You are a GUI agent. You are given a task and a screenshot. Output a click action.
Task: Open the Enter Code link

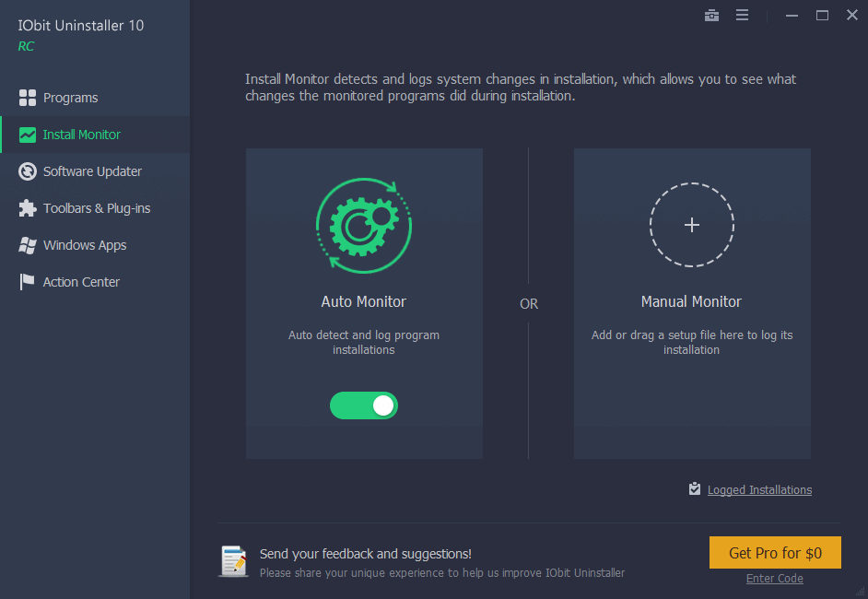pyautogui.click(x=774, y=579)
